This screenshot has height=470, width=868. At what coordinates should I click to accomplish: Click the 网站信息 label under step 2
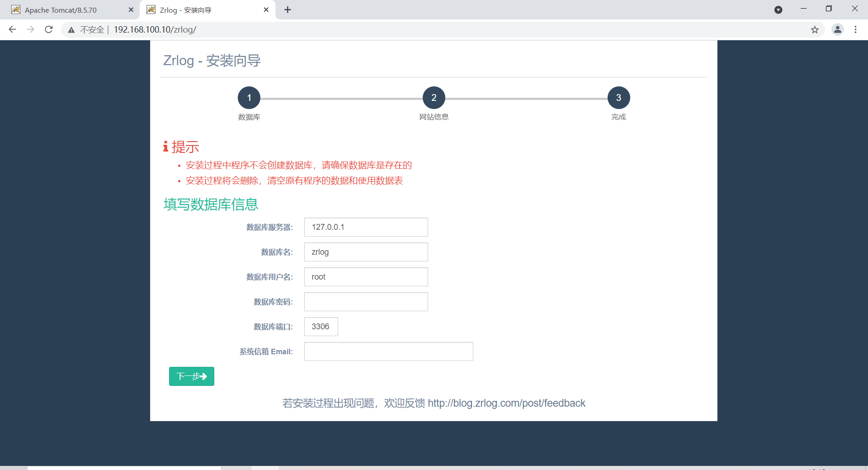point(434,117)
